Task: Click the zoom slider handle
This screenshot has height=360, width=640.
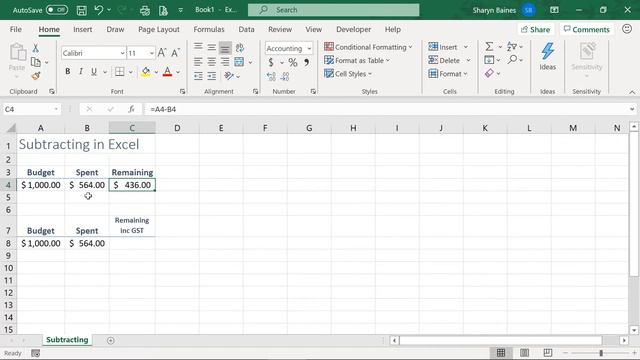Action: point(601,353)
